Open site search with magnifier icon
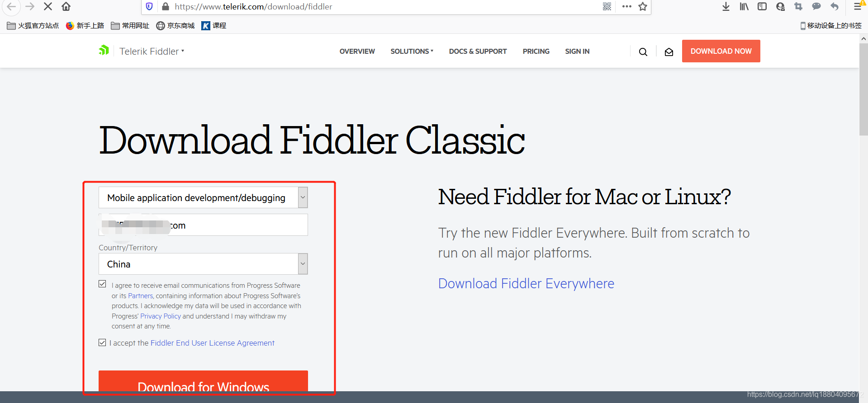This screenshot has width=868, height=403. [x=643, y=52]
